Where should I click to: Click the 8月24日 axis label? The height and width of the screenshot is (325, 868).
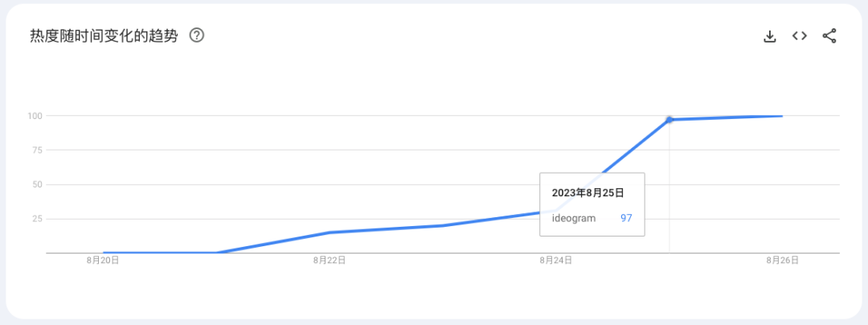tap(556, 260)
